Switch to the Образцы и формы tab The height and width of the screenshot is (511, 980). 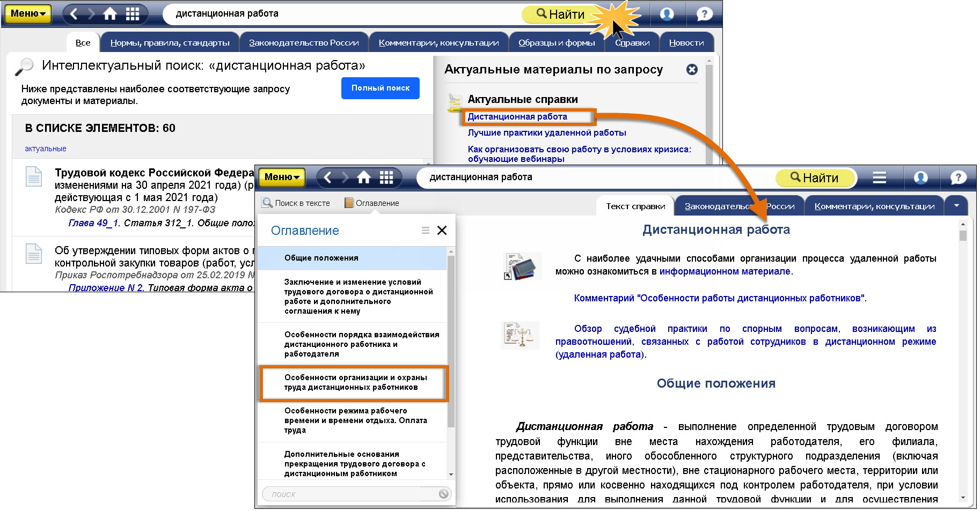coord(556,43)
